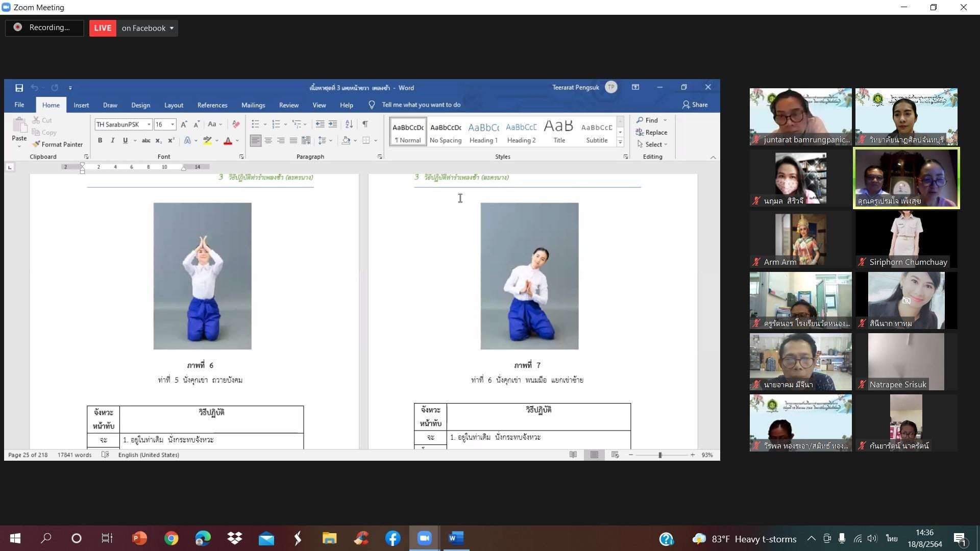The width and height of the screenshot is (980, 551).
Task: Click the font color red swatch button
Action: [228, 141]
